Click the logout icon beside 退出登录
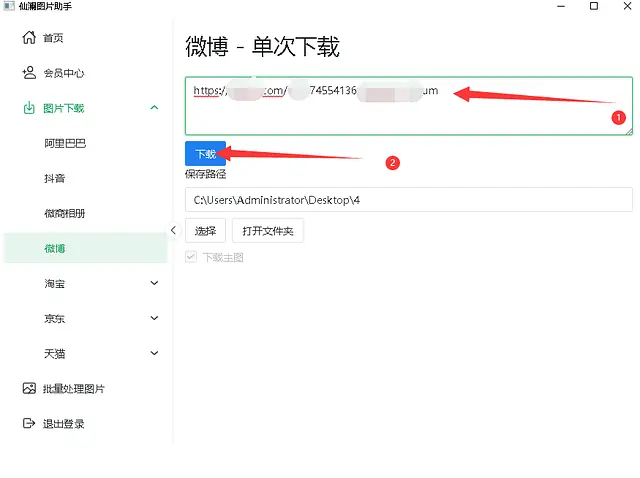Viewport: 640px width, 478px height. [x=29, y=423]
